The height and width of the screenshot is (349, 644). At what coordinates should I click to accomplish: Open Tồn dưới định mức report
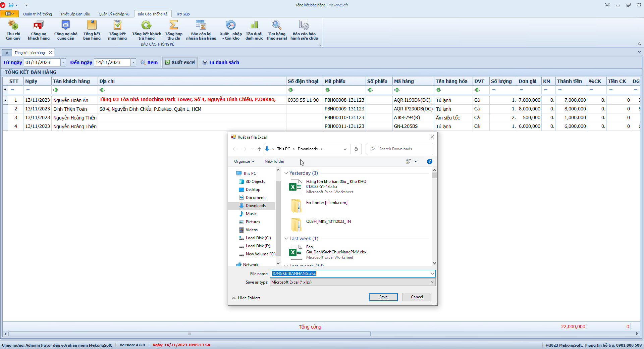coord(254,30)
